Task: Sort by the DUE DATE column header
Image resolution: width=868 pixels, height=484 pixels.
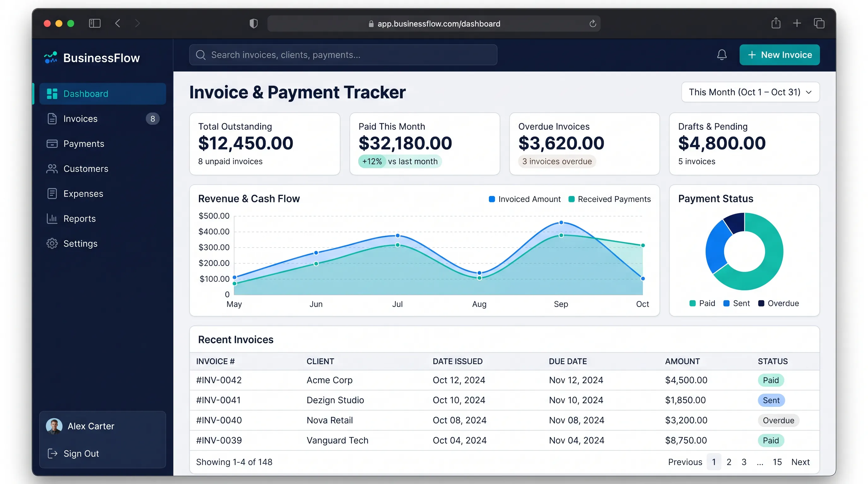Action: coord(568,361)
